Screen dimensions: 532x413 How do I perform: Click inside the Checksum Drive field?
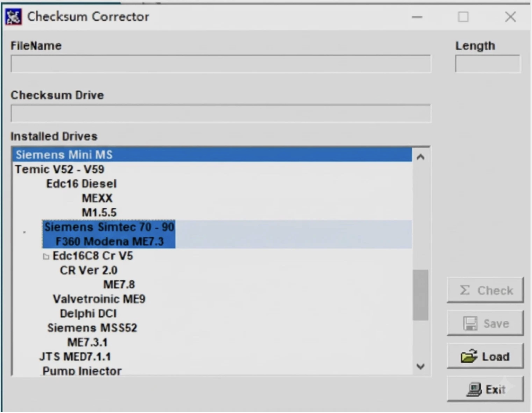[221, 113]
